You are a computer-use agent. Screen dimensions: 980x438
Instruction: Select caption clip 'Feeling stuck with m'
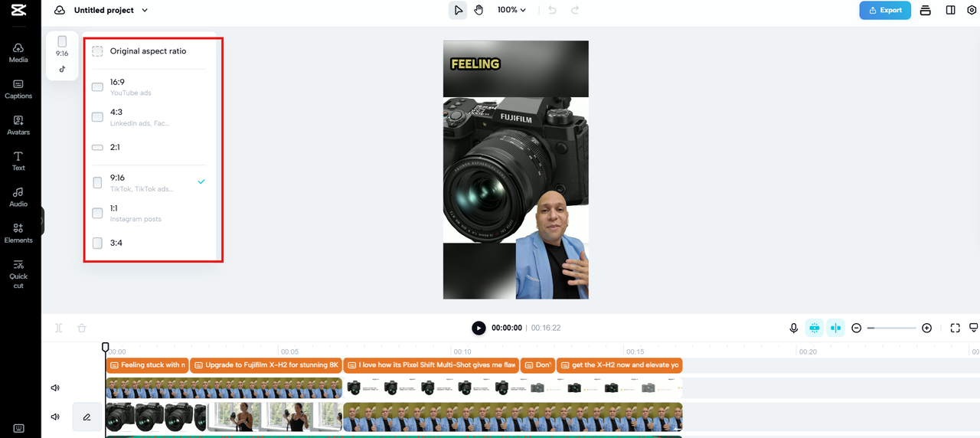pyautogui.click(x=148, y=365)
